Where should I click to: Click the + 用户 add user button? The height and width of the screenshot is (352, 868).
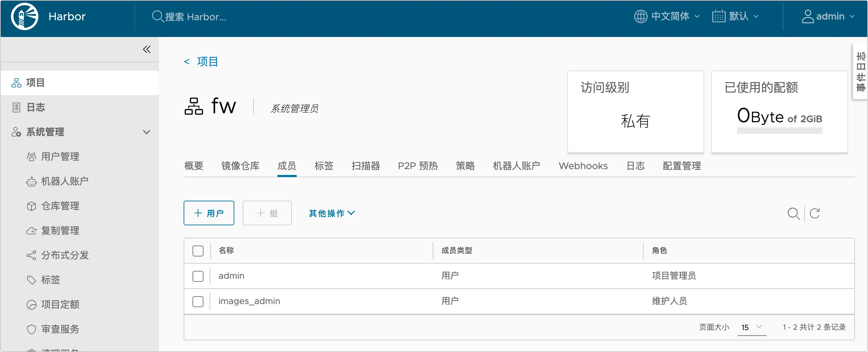coord(209,213)
